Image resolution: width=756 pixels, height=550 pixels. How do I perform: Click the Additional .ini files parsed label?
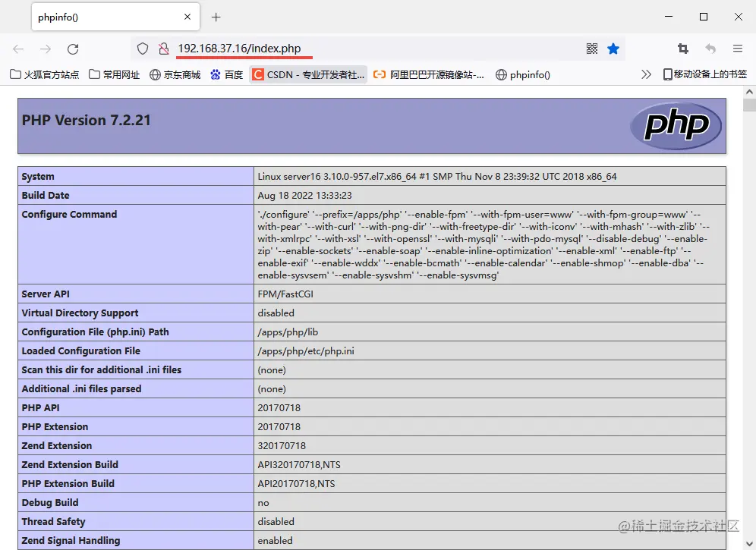coord(81,389)
